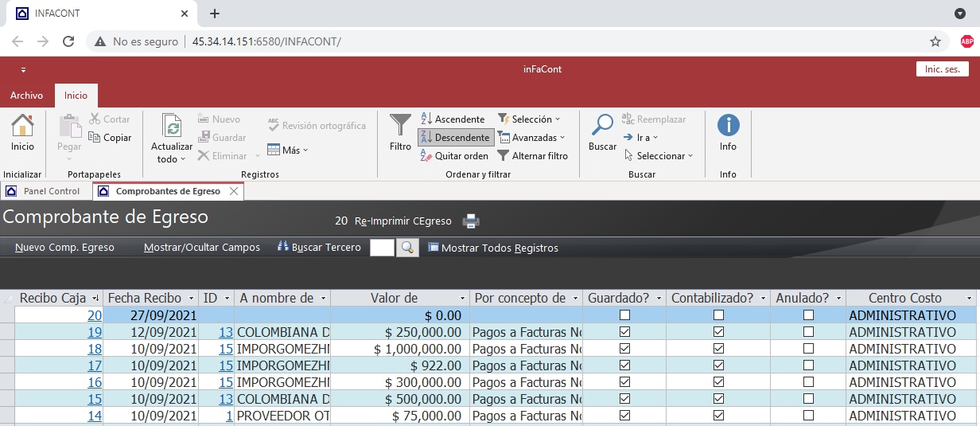Sort with Ascendente
Image resolution: width=980 pixels, height=426 pixels.
pos(452,119)
